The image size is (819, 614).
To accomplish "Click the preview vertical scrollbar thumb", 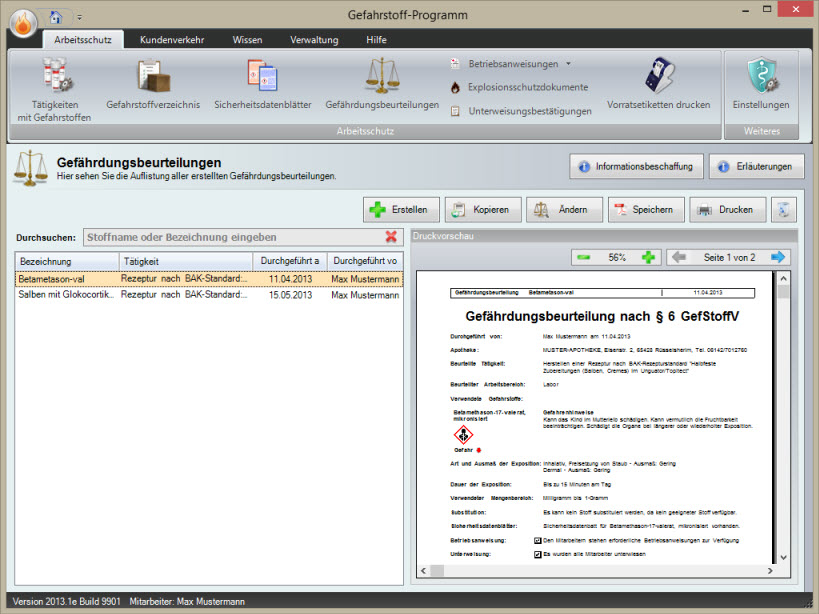I will click(x=783, y=292).
